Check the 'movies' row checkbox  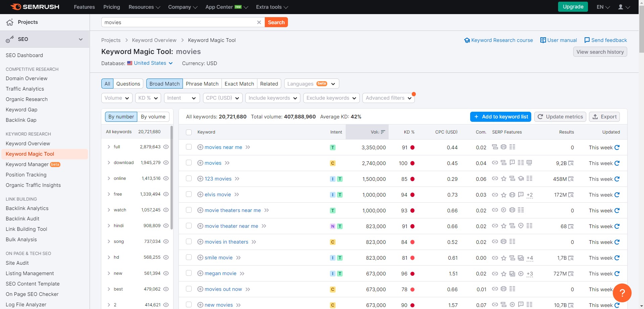click(189, 163)
